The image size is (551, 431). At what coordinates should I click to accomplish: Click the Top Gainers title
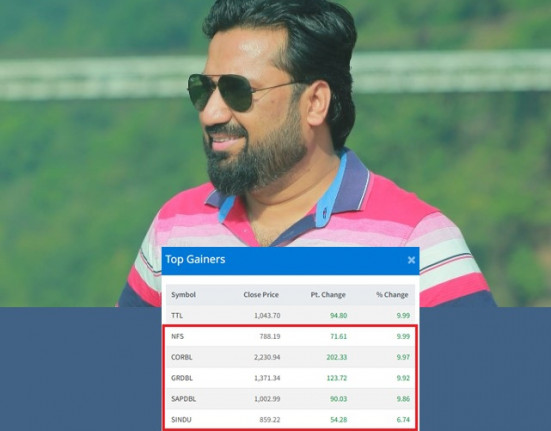pos(195,259)
